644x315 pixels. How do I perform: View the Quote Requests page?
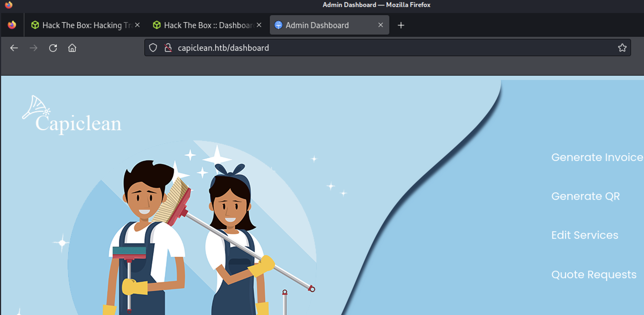coord(594,274)
